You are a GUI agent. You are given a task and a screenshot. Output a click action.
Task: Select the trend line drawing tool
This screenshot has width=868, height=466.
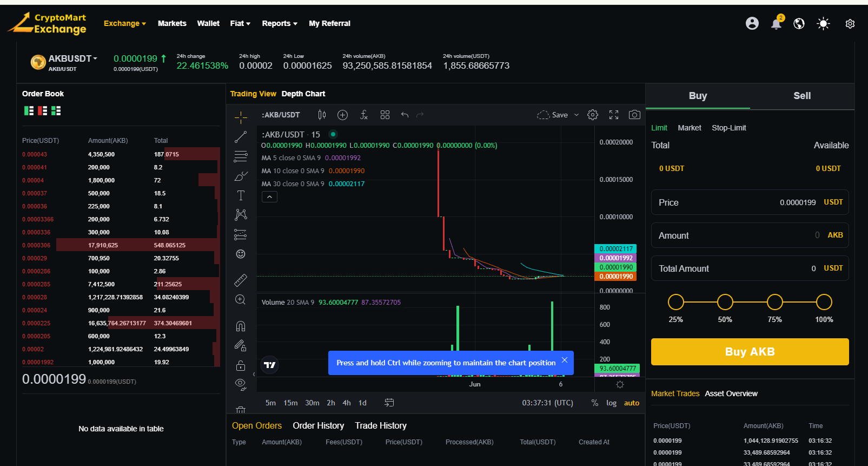click(x=241, y=137)
